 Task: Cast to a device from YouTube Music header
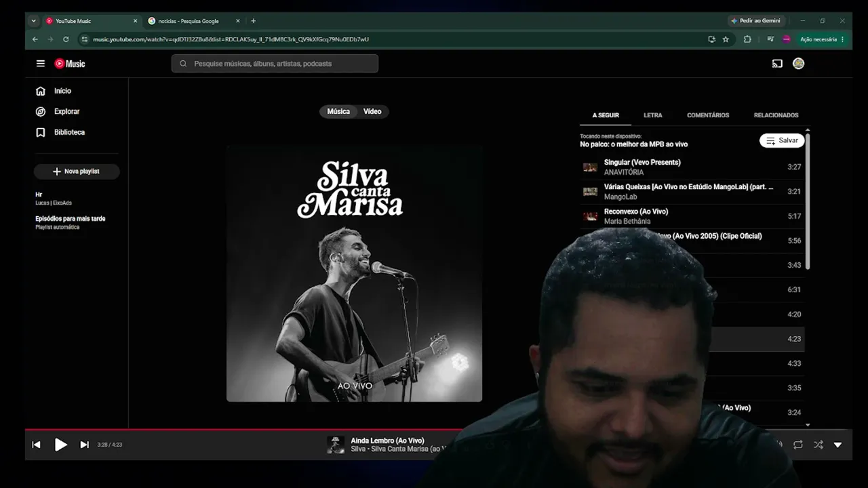click(x=777, y=64)
